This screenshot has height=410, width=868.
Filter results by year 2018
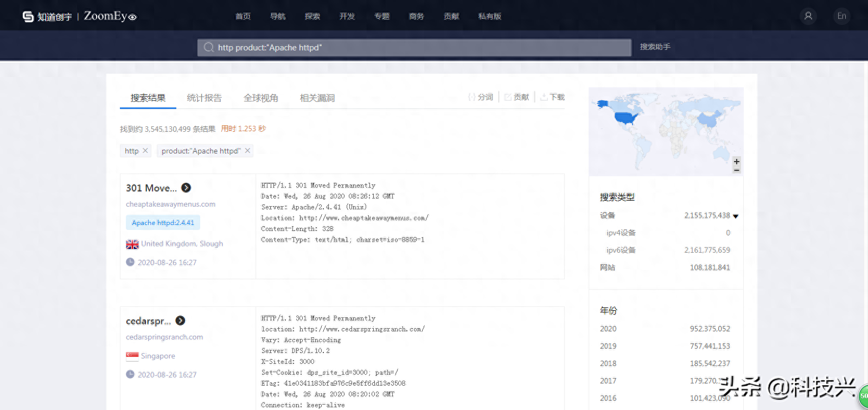tap(608, 364)
